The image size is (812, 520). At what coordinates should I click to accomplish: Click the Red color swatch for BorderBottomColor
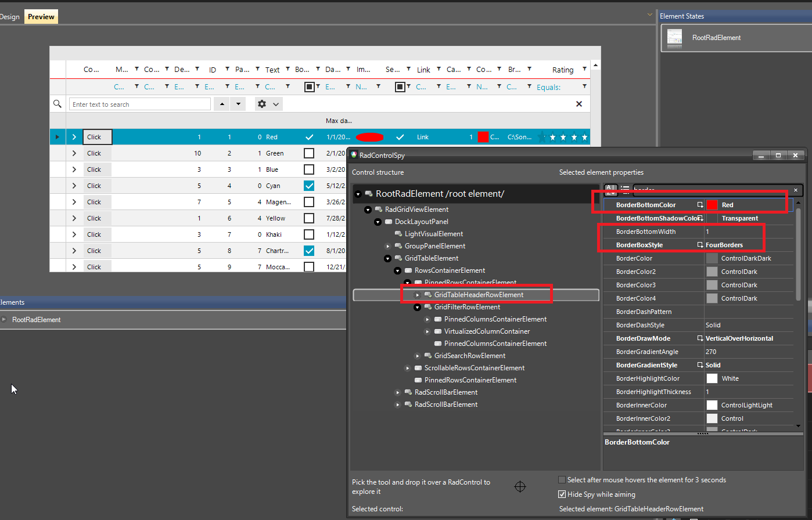click(712, 204)
